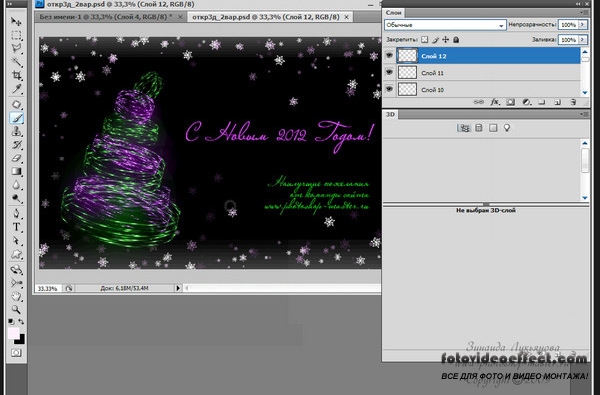The height and width of the screenshot is (395, 600).
Task: Click the foreground color swatch
Action: coord(13,333)
